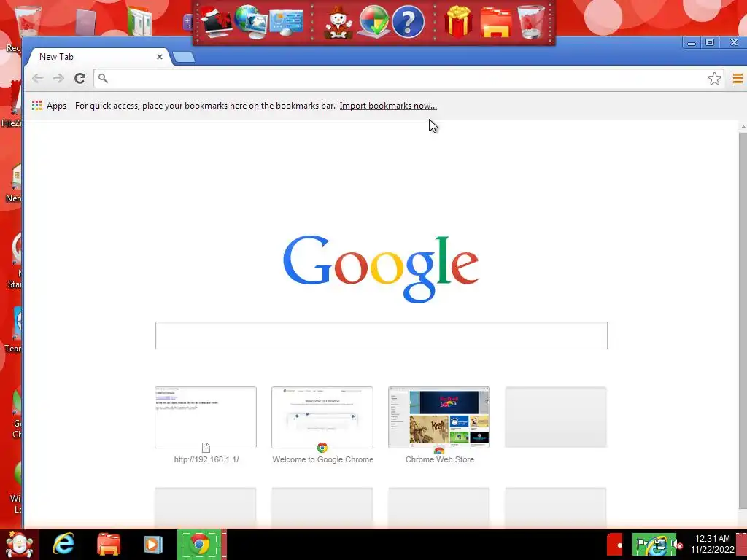Click the Google logo
Image resolution: width=747 pixels, height=560 pixels.
coord(381,269)
